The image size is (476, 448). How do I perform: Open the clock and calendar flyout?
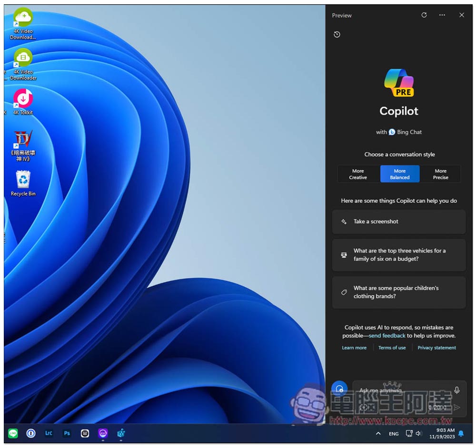point(442,433)
